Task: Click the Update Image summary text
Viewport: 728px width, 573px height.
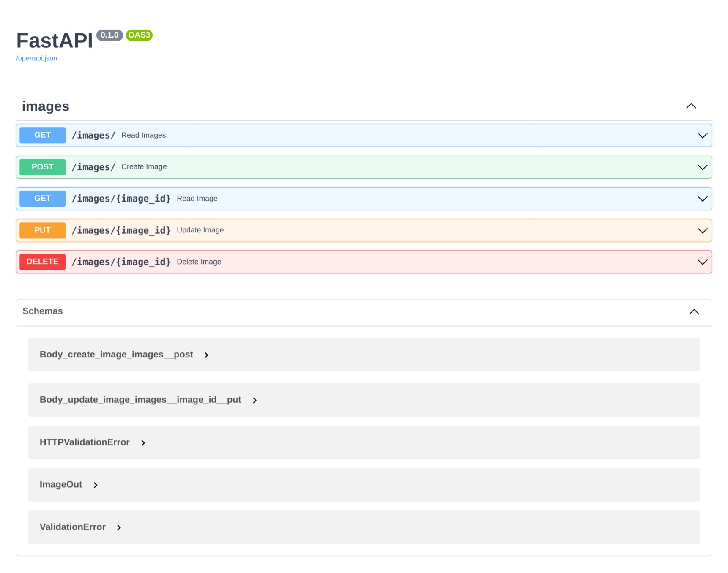Action: click(x=200, y=230)
